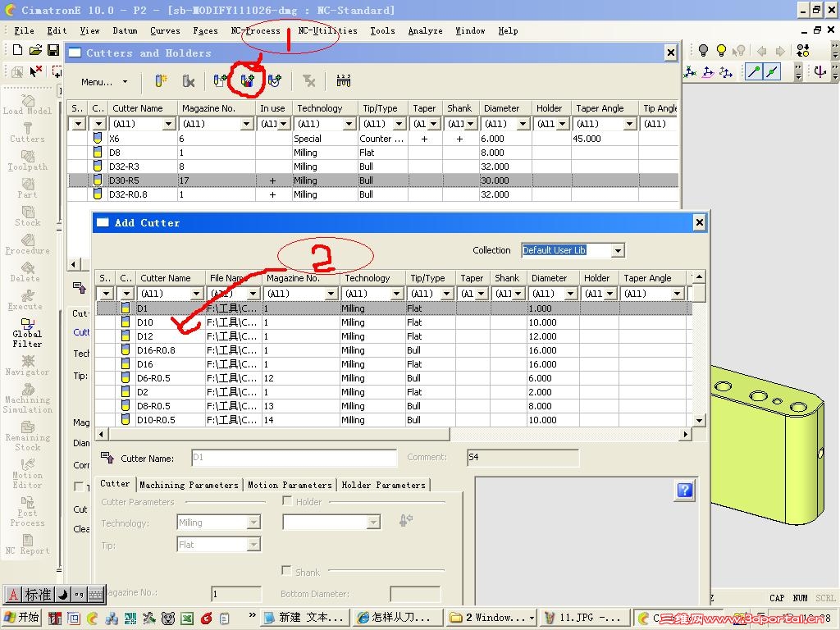Open the Analyze menu
Image resolution: width=840 pixels, height=630 pixels.
pyautogui.click(x=426, y=30)
